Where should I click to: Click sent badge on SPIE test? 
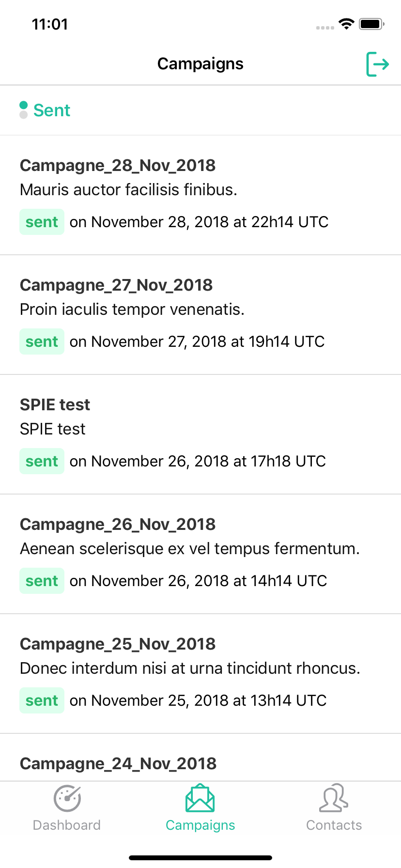pyautogui.click(x=42, y=461)
